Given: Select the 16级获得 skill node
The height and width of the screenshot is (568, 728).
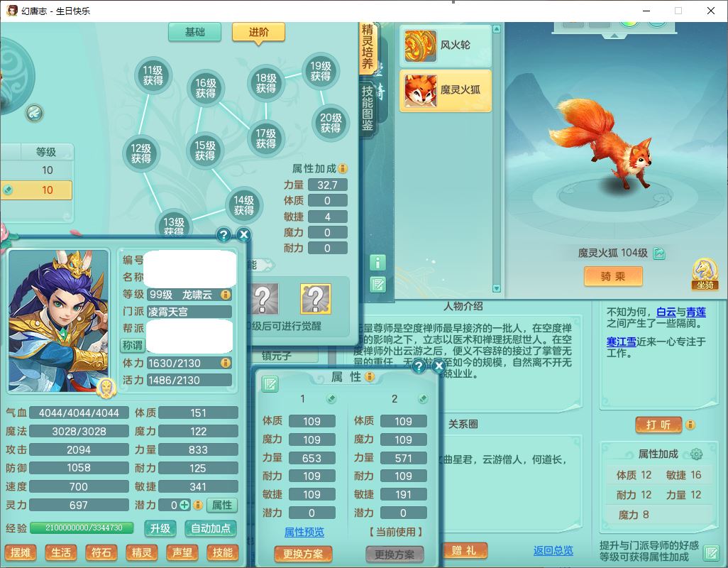Looking at the screenshot, I should [x=206, y=89].
